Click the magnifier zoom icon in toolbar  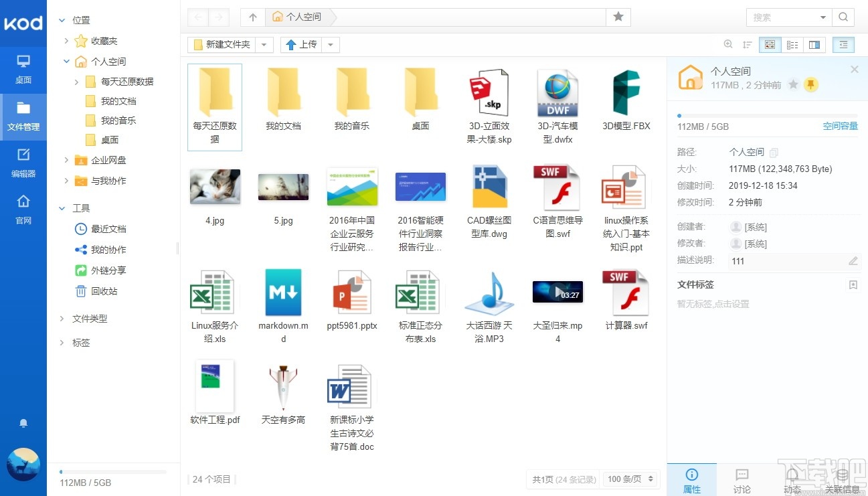coord(728,44)
